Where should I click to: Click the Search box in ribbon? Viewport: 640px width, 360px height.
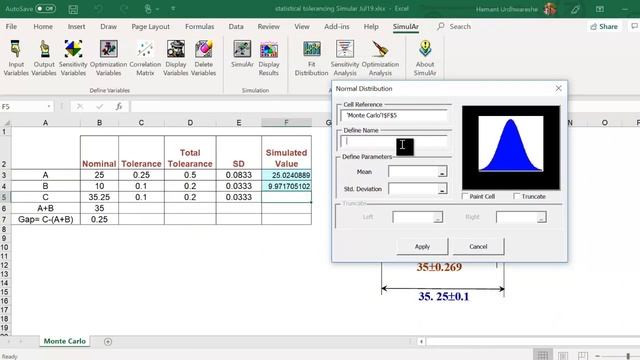[x=454, y=27]
